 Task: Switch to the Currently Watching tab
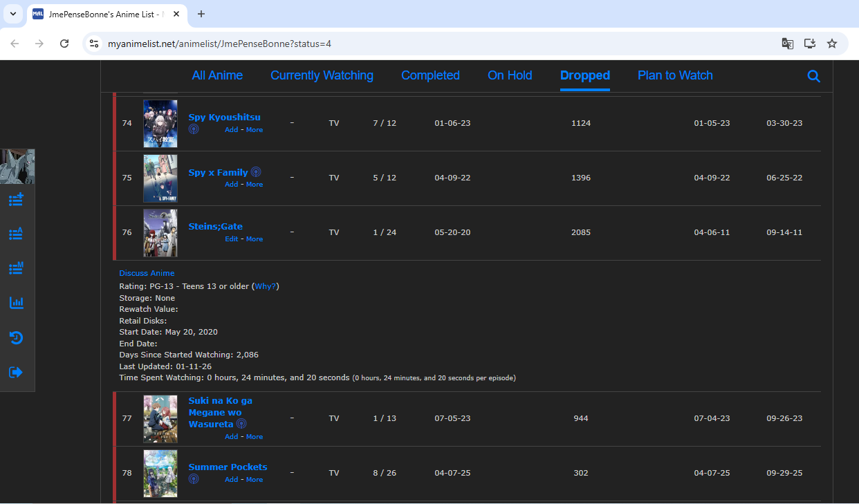[322, 75]
